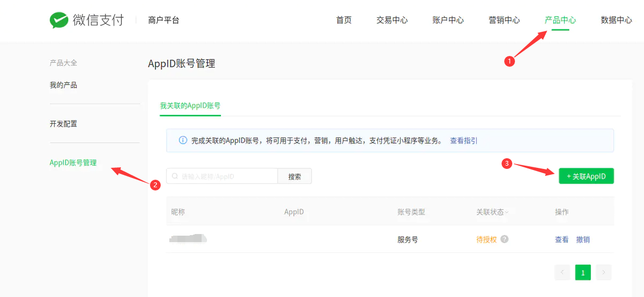Click 查看 for the 服务号 row
Screen dimensions: 644x297
(x=562, y=239)
